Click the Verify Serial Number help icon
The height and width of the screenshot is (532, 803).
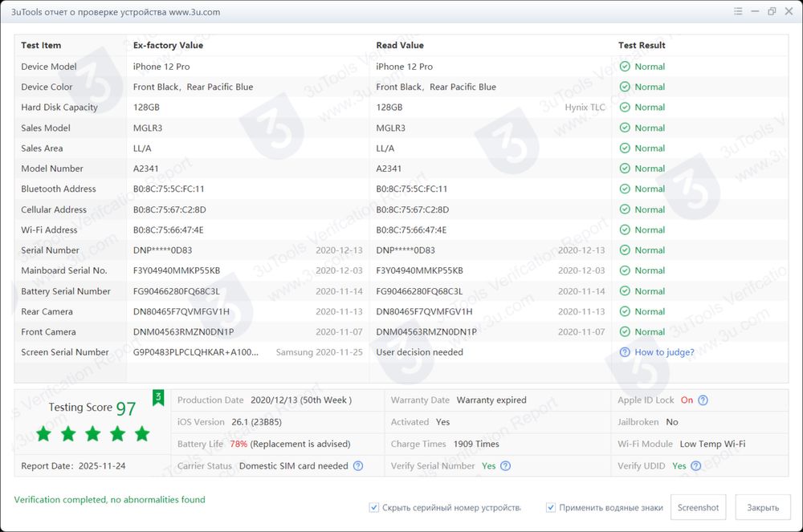[x=505, y=466]
